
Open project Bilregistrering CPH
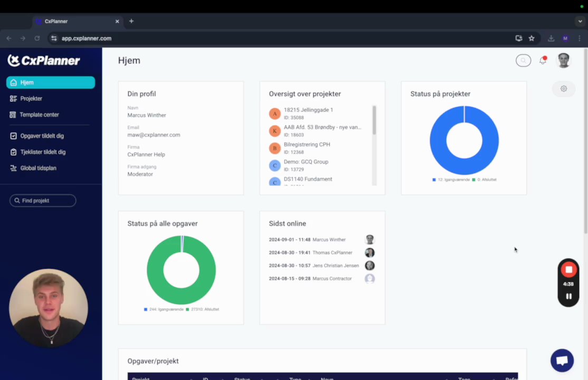(x=307, y=145)
